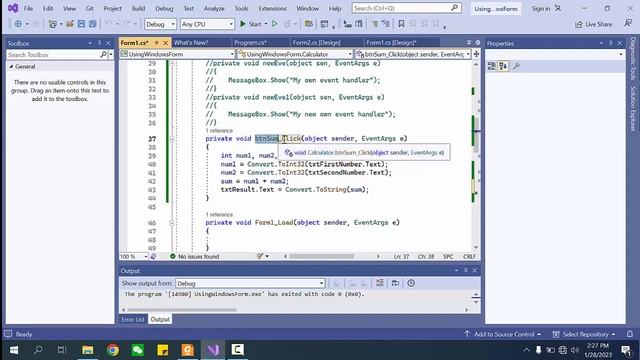The height and width of the screenshot is (360, 640).
Task: Click the Find in Files toolbar icon
Action: pyautogui.click(x=309, y=24)
